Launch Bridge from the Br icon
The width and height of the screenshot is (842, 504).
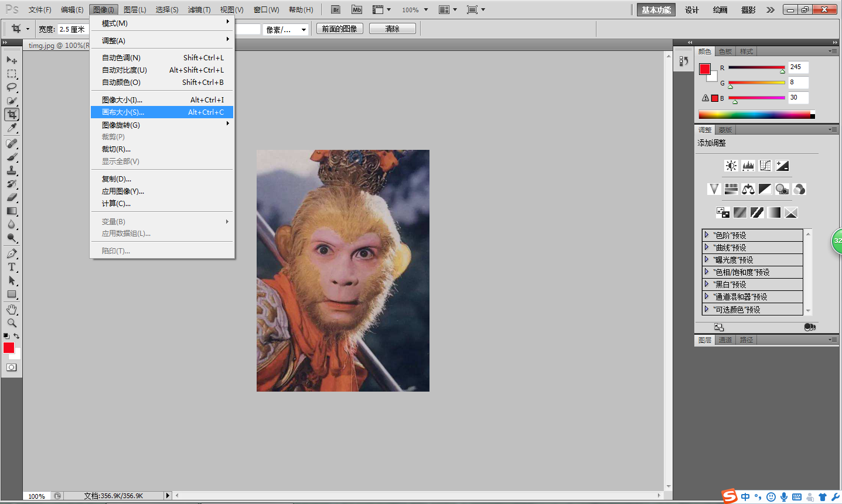click(336, 9)
